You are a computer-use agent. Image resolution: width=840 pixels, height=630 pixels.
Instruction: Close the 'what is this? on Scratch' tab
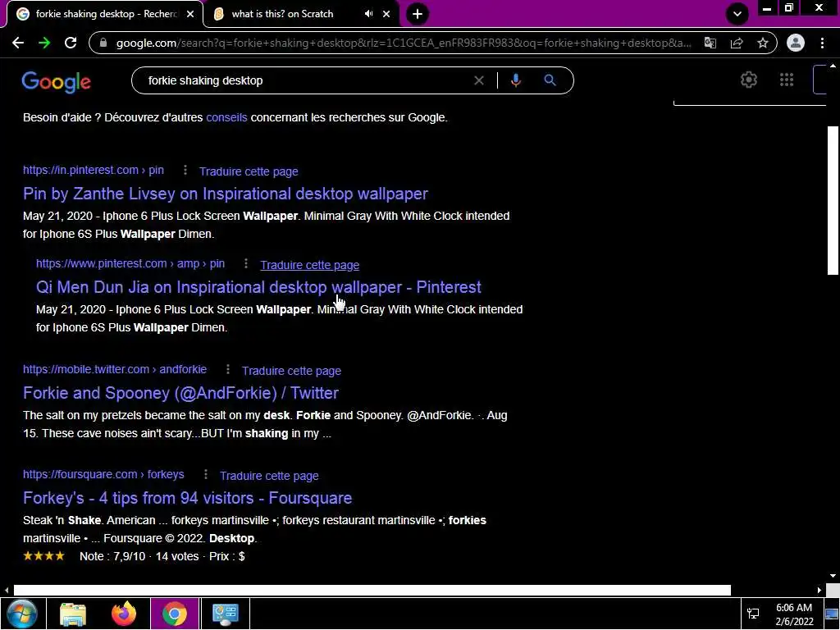(386, 14)
